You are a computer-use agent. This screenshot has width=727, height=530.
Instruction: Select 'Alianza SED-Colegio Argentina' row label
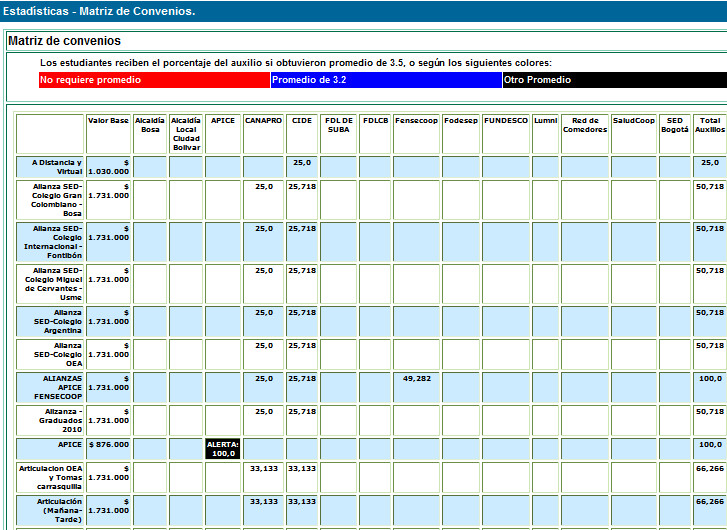coord(50,321)
